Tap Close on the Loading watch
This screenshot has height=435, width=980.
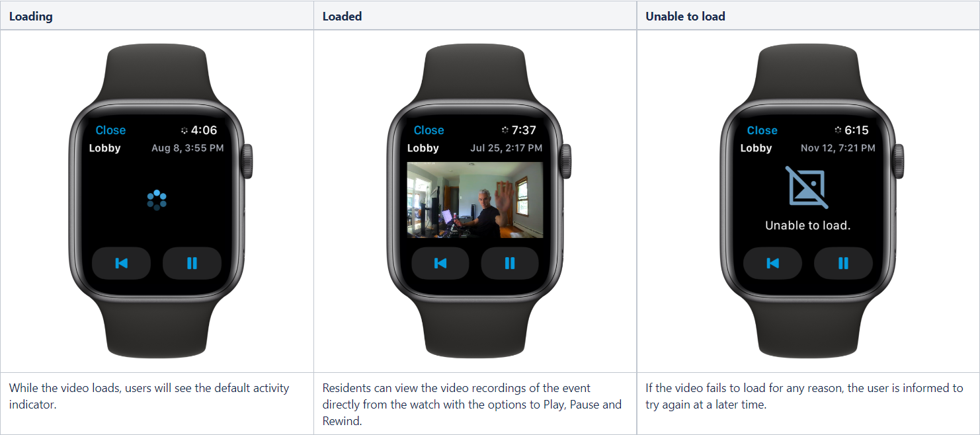coord(110,130)
